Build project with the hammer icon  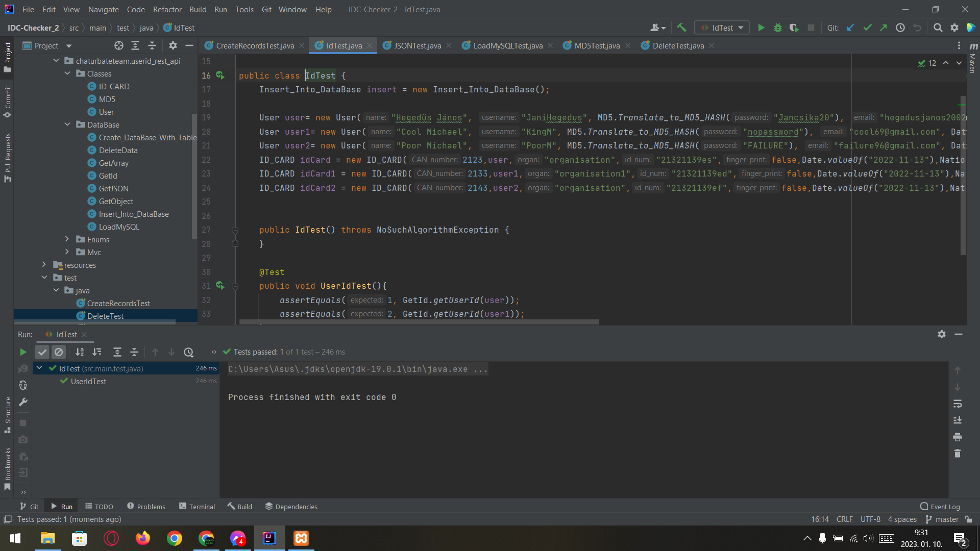click(x=681, y=28)
